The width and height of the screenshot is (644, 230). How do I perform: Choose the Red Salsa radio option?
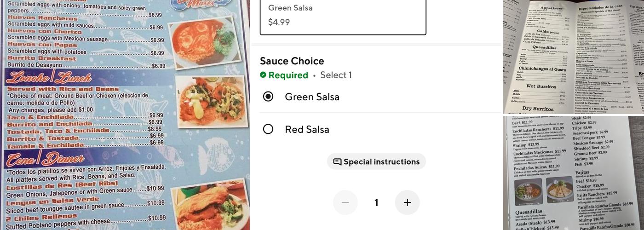tap(268, 129)
